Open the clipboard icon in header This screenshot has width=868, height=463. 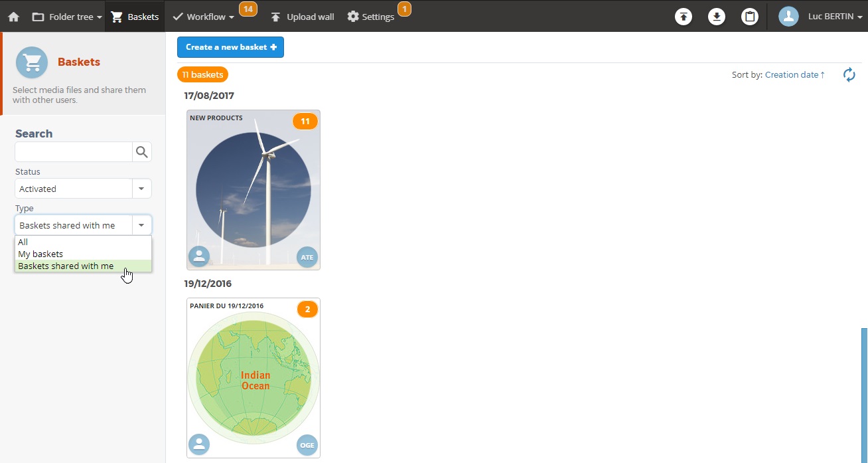click(x=750, y=17)
